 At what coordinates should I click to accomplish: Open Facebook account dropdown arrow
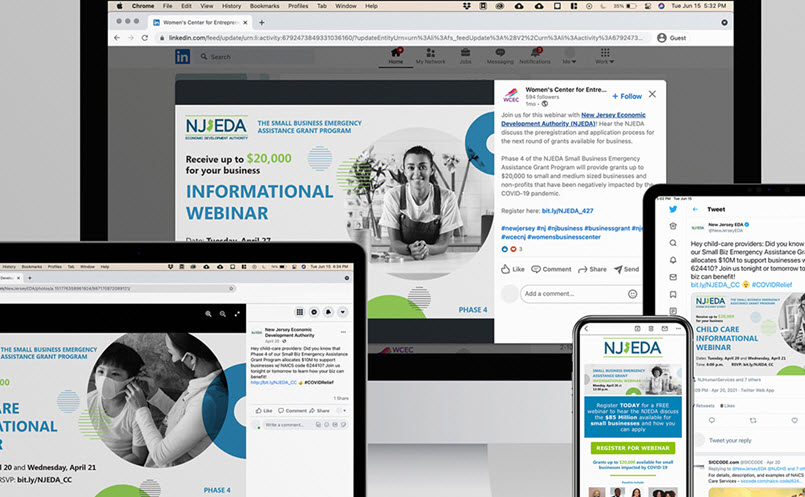tap(343, 312)
